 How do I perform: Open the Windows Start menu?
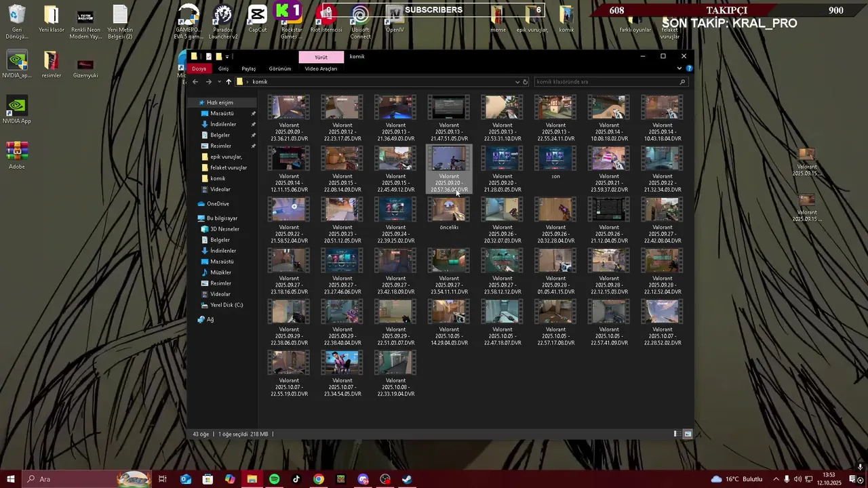10,479
